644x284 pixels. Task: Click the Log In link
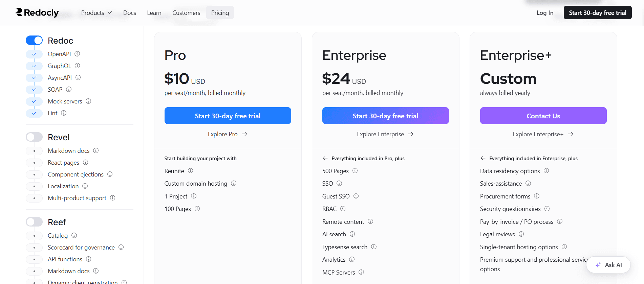[x=545, y=13]
